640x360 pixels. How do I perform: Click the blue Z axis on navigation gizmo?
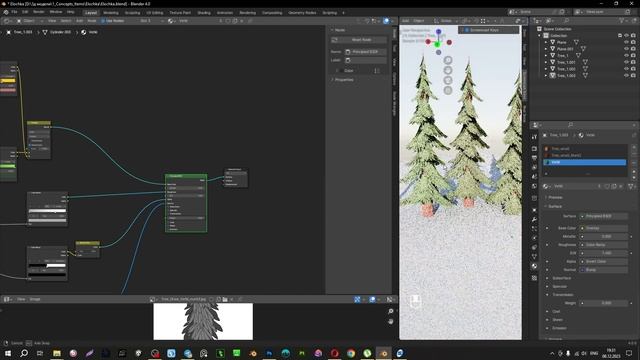point(438,31)
